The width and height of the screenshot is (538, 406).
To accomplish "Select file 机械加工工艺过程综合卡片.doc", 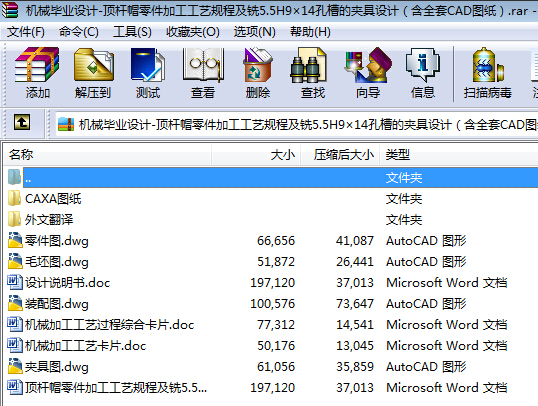I will tap(109, 324).
